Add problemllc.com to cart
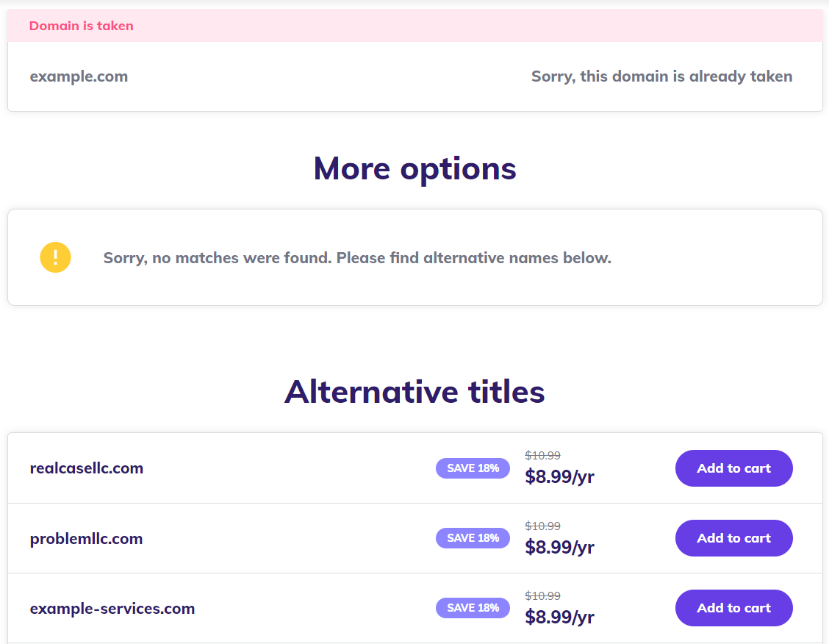Viewport: 829px width, 644px height. pyautogui.click(x=734, y=538)
